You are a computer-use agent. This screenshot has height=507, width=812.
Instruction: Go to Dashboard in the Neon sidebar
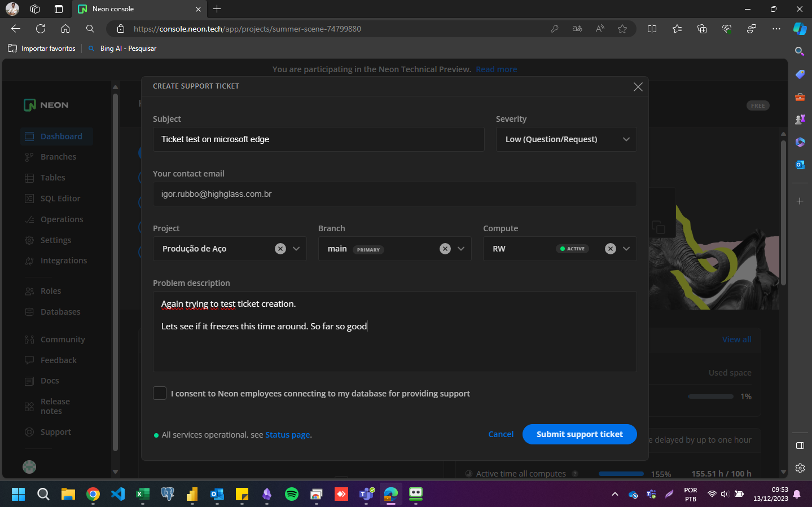pyautogui.click(x=56, y=136)
